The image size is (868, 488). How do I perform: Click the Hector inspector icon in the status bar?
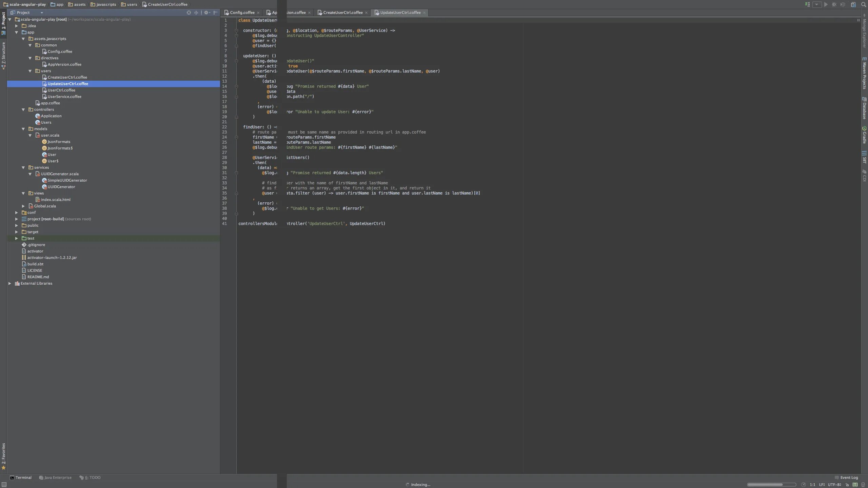tap(863, 485)
